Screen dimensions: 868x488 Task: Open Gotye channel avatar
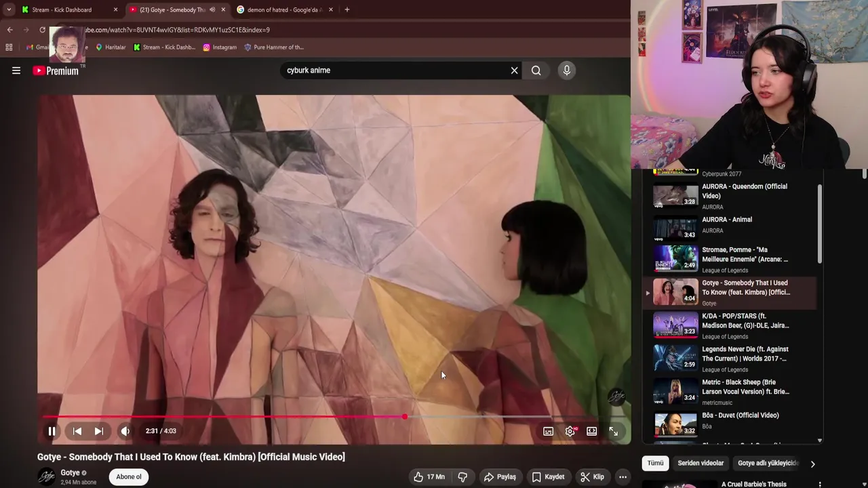(x=46, y=476)
